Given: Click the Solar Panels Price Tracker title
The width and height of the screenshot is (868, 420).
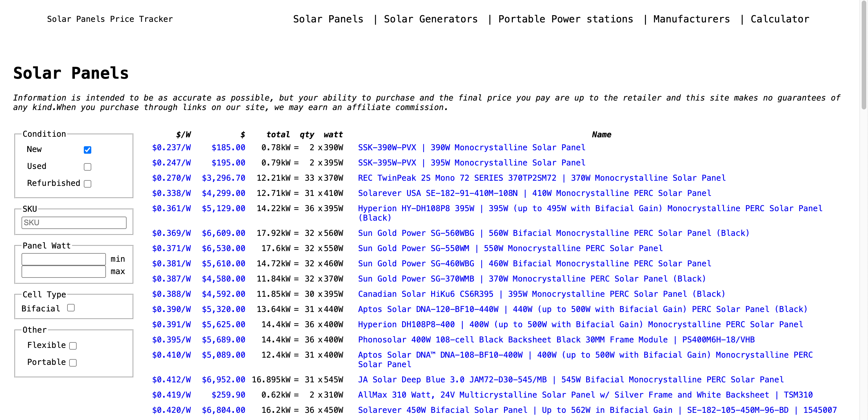Looking at the screenshot, I should 110,19.
